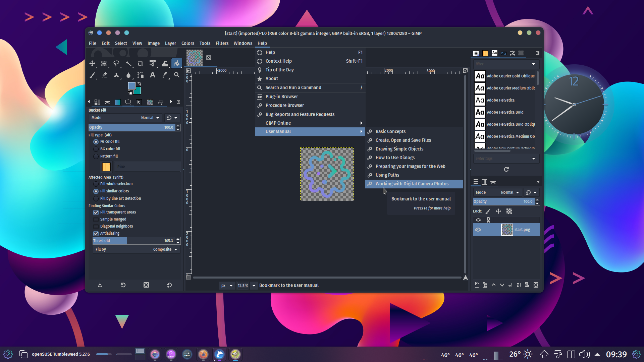Select the Rectangle Select tool
Image resolution: width=644 pixels, height=362 pixels.
pos(104,63)
